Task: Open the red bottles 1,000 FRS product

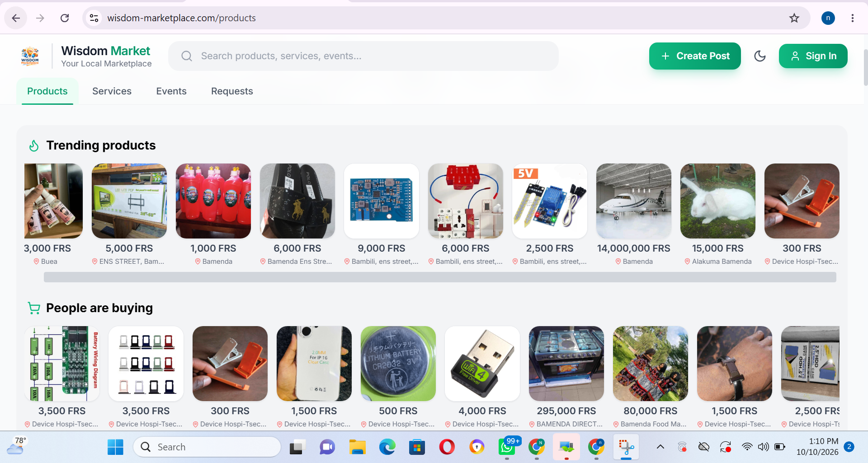Action: point(213,201)
